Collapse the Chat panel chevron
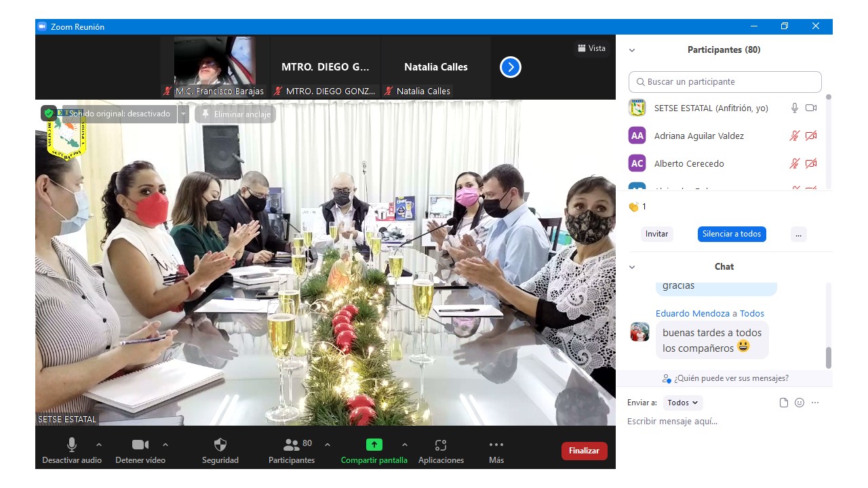 [x=632, y=267]
